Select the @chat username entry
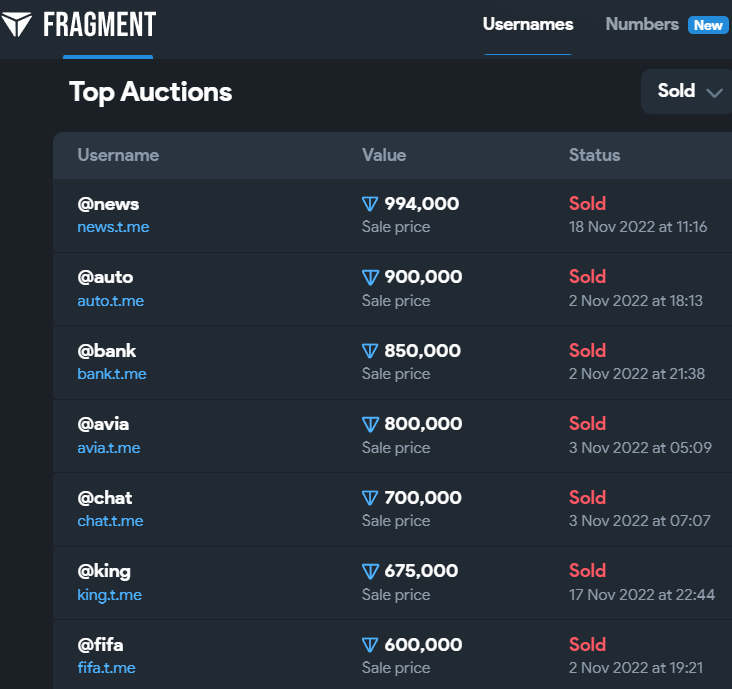The height and width of the screenshot is (689, 732). [x=105, y=498]
